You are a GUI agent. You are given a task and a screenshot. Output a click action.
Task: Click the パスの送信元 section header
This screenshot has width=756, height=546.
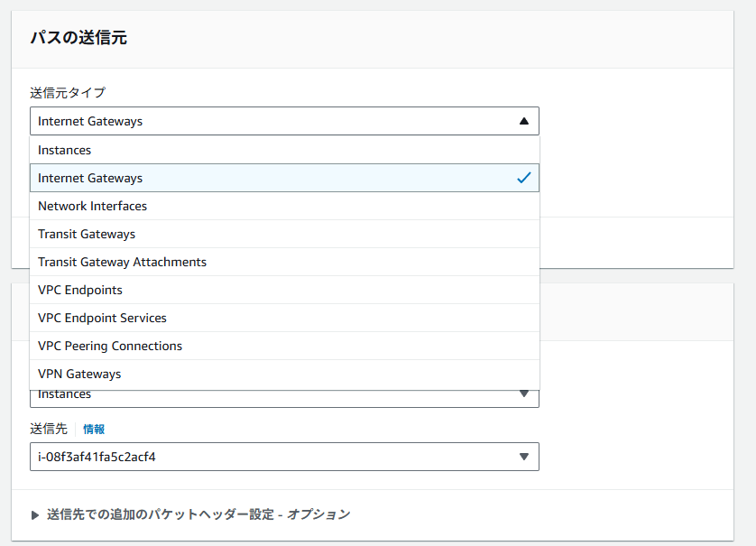coord(78,38)
